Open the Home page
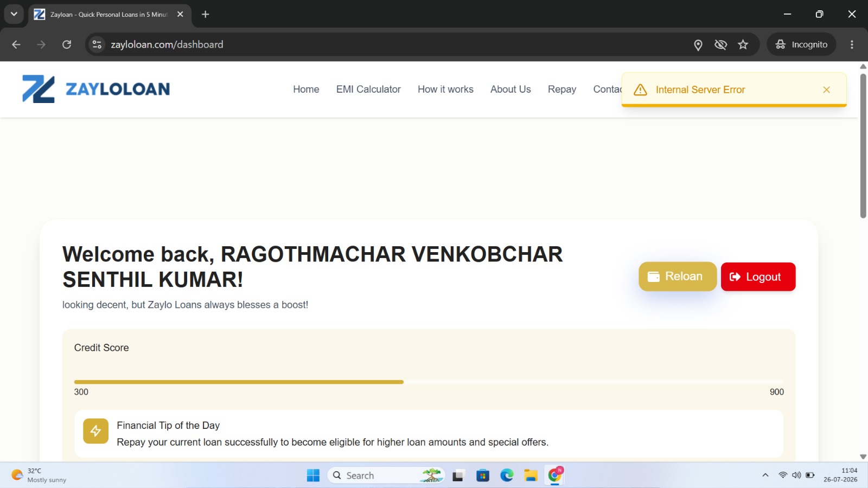 tap(306, 89)
